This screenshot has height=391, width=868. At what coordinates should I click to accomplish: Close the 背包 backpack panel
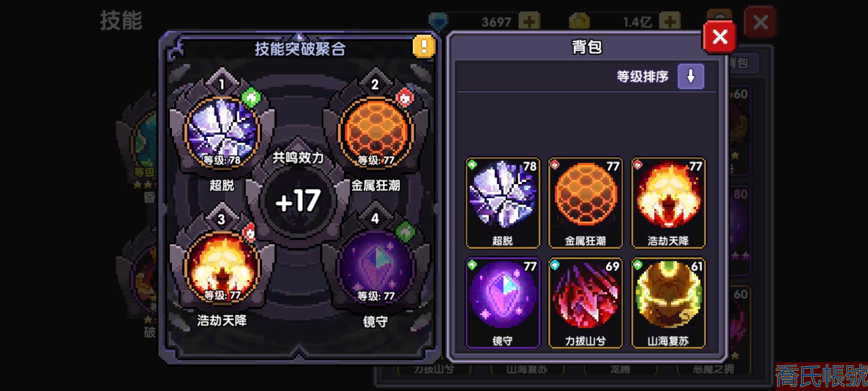(720, 37)
